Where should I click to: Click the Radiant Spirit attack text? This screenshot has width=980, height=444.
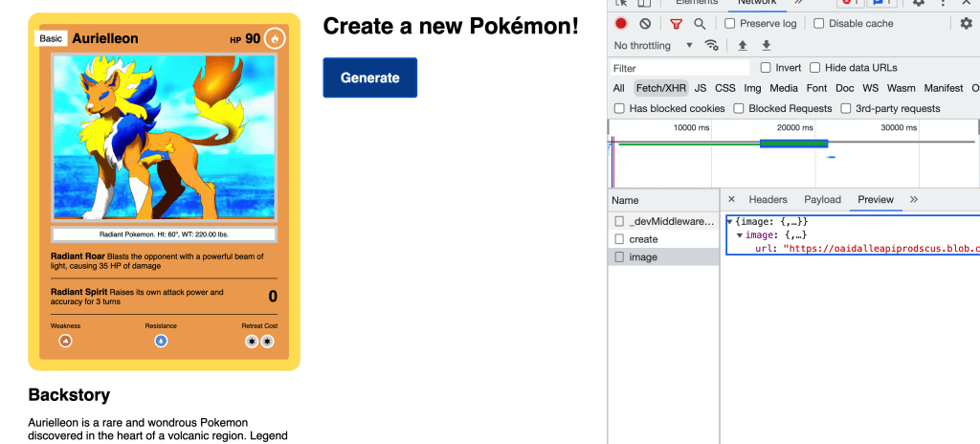point(137,297)
